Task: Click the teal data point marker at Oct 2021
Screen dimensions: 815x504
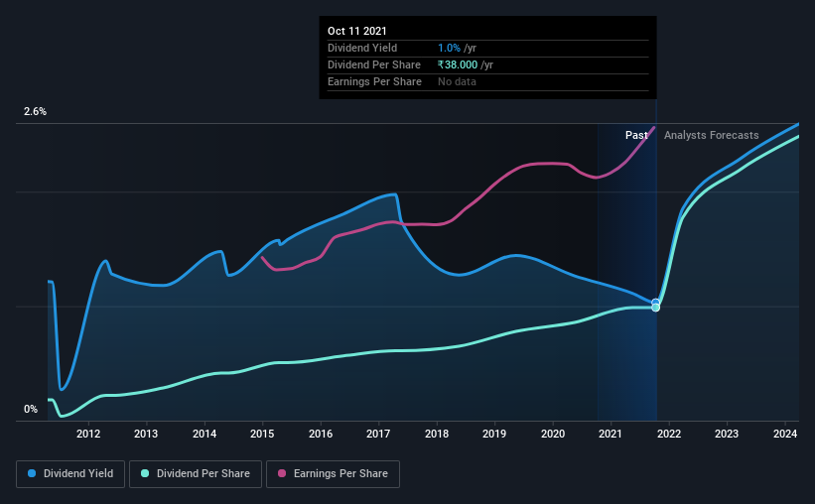Action: tap(655, 308)
